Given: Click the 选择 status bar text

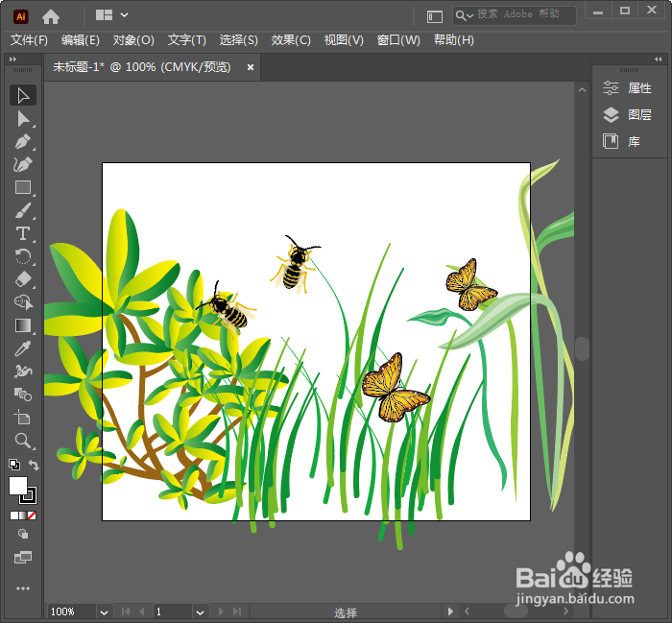Looking at the screenshot, I should coord(345,612).
